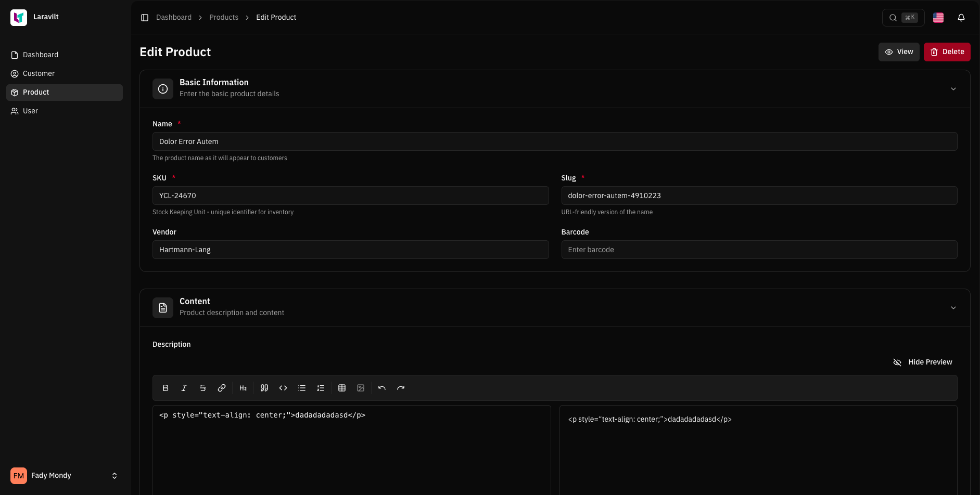This screenshot has height=495, width=980.
Task: Click the insert image icon
Action: click(361, 388)
